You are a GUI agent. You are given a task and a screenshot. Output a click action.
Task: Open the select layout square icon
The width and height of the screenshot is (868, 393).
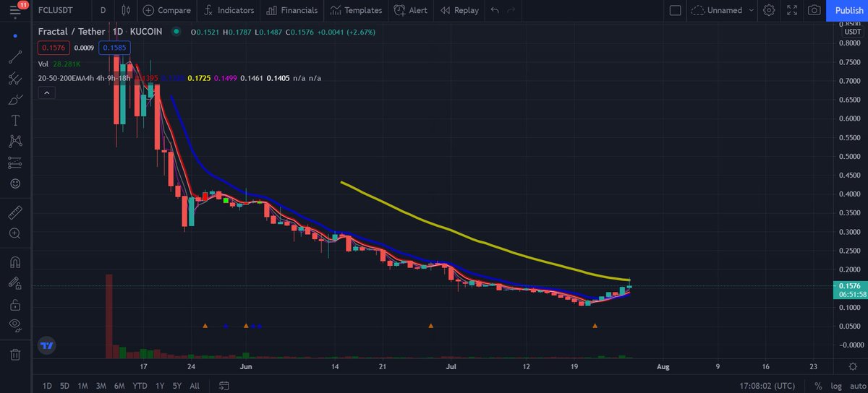click(x=675, y=10)
